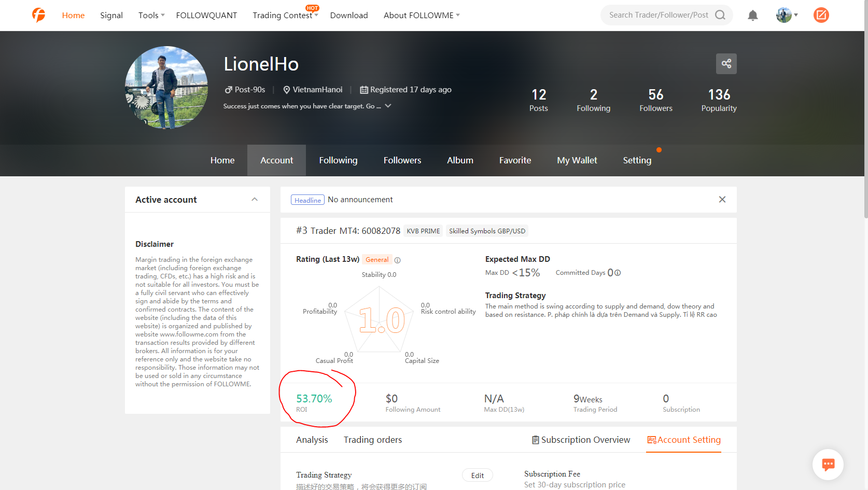This screenshot has height=490, width=868.
Task: Expand the Trading Contest menu
Action: (285, 16)
